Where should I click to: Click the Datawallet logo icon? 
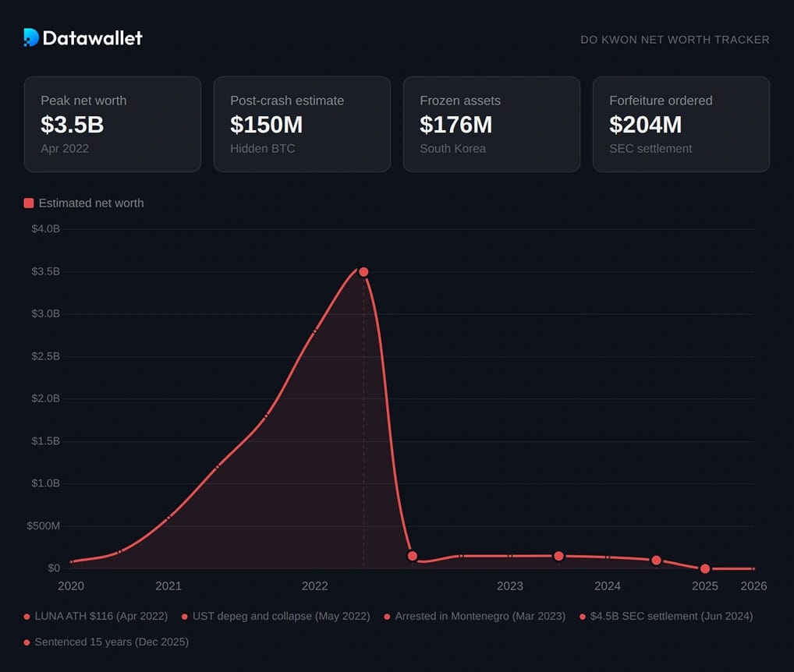[x=31, y=37]
